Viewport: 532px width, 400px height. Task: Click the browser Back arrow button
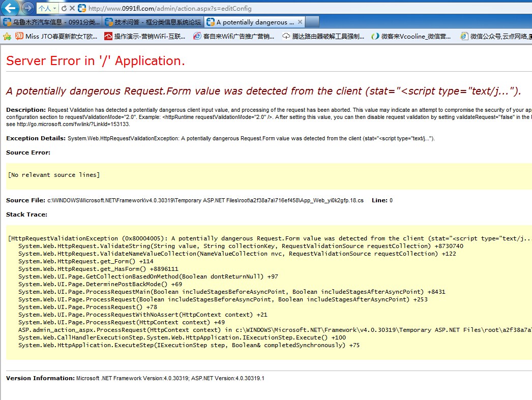[x=10, y=8]
